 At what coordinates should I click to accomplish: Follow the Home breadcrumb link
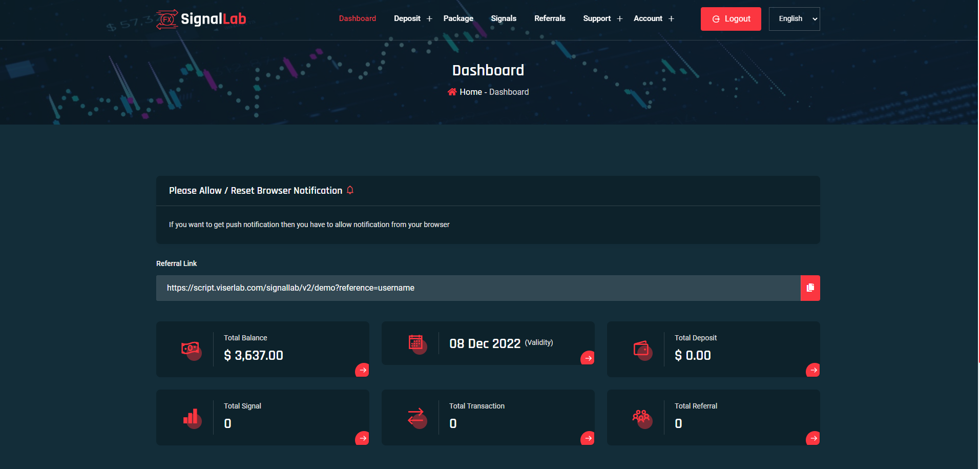(x=470, y=92)
